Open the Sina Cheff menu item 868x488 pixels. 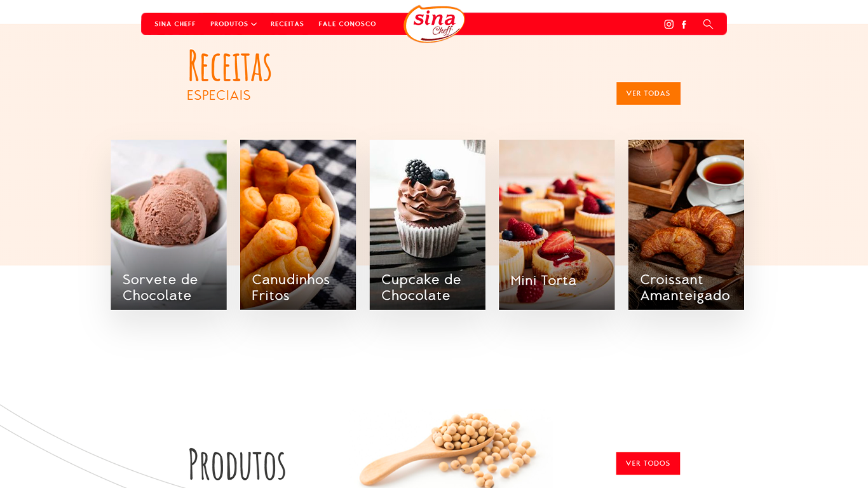tap(175, 24)
